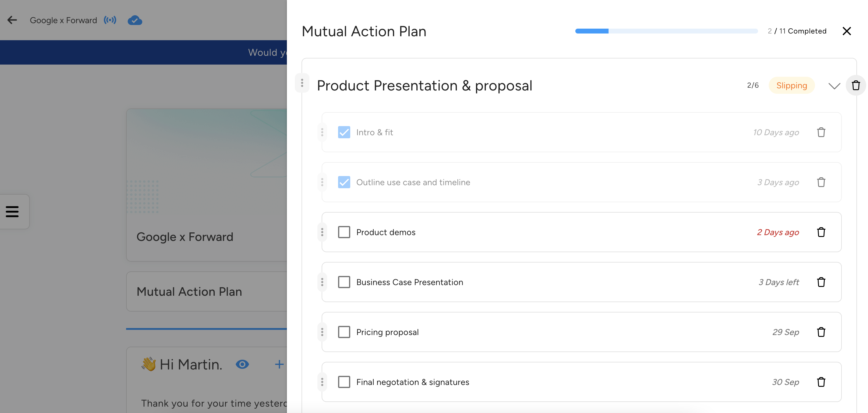Image resolution: width=868 pixels, height=413 pixels.
Task: Select the Mutual Action Plan card
Action: pyautogui.click(x=189, y=291)
